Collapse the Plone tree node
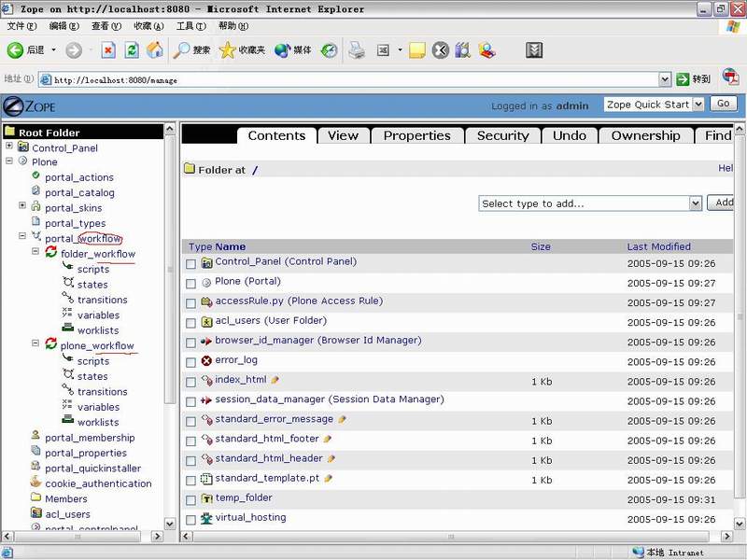This screenshot has width=747, height=560. pyautogui.click(x=9, y=161)
